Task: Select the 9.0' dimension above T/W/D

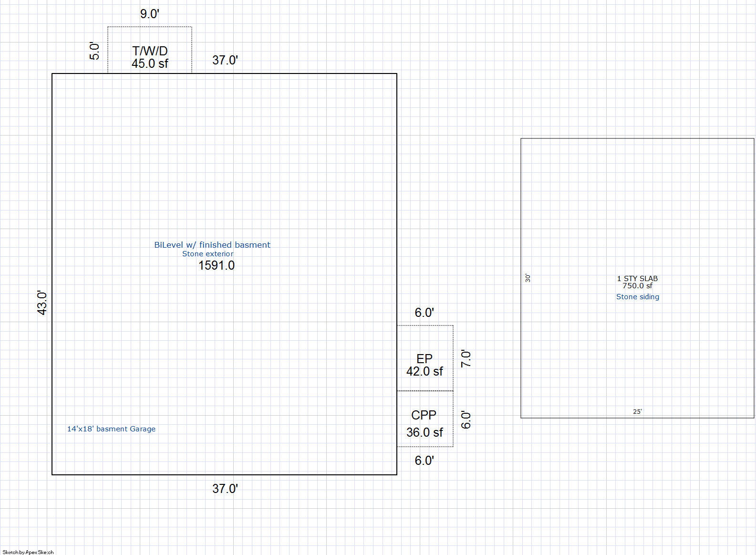Action: (149, 14)
